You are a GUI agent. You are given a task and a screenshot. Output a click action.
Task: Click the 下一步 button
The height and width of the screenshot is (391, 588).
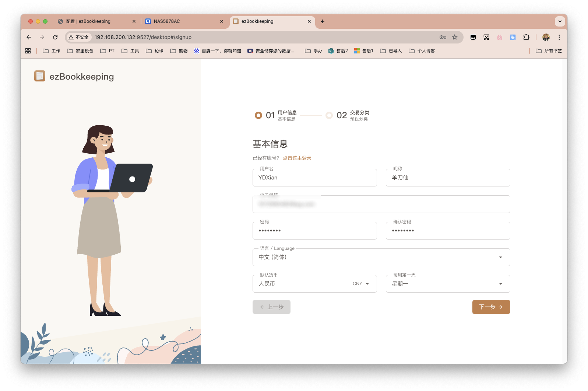pos(491,307)
